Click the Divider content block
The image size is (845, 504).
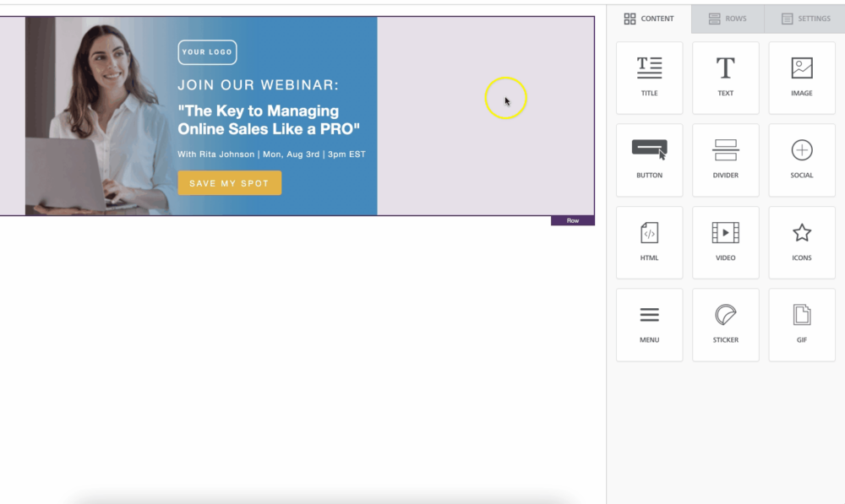[x=725, y=160]
